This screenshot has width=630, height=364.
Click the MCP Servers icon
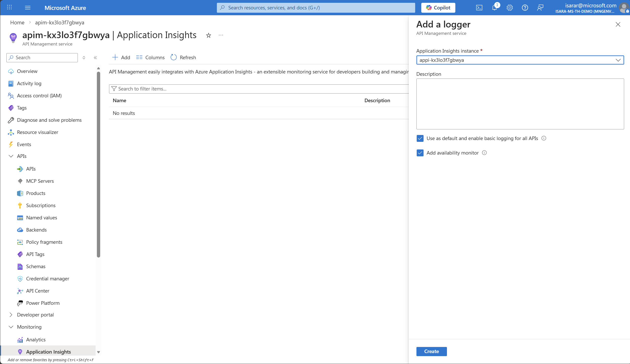tap(20, 181)
